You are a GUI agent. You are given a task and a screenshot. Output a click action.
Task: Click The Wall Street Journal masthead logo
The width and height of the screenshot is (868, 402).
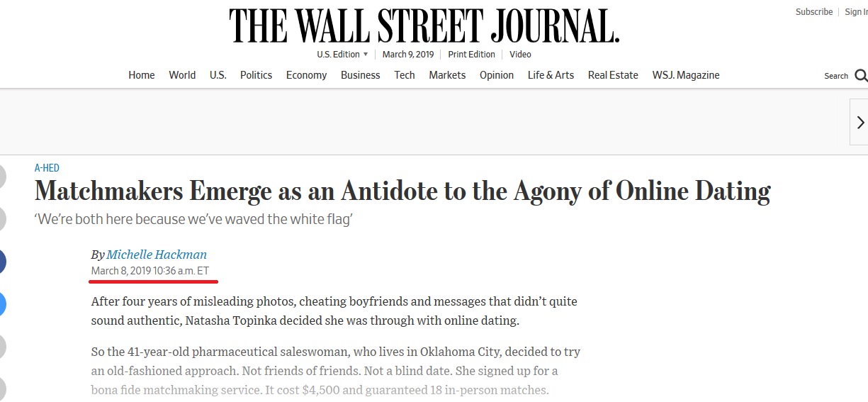tap(424, 27)
